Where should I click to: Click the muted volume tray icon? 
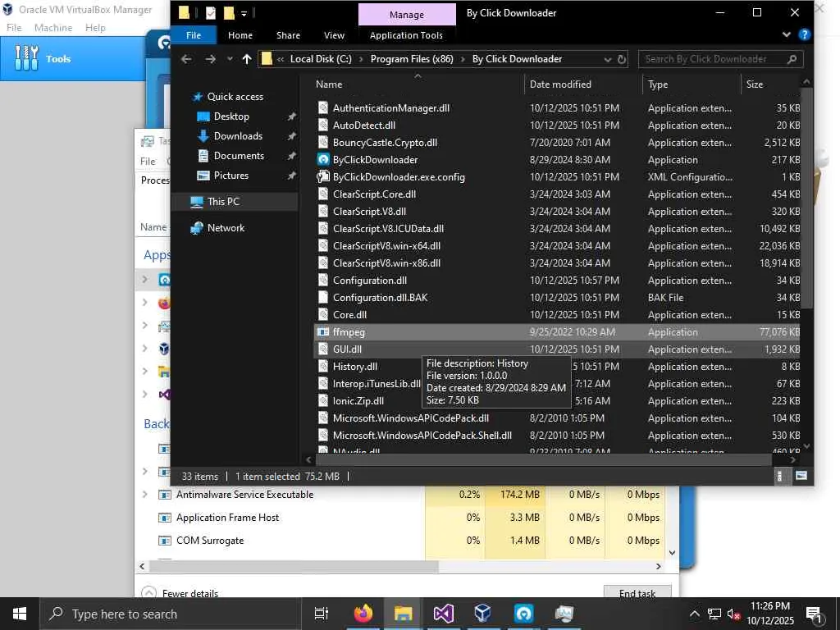pos(733,614)
